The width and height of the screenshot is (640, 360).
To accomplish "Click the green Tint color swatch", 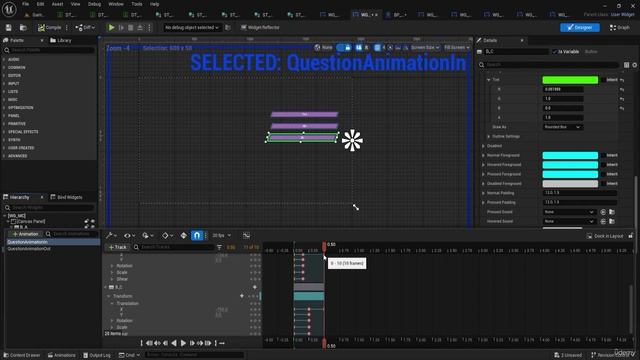I will tap(570, 80).
